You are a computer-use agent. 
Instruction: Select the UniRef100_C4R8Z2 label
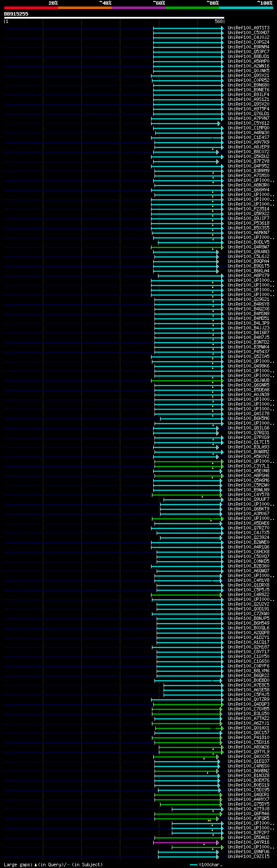pyautogui.click(x=248, y=594)
